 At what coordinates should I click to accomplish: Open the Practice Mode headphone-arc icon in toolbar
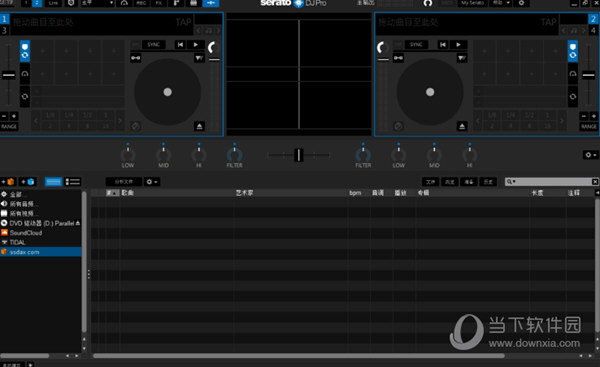click(124, 3)
